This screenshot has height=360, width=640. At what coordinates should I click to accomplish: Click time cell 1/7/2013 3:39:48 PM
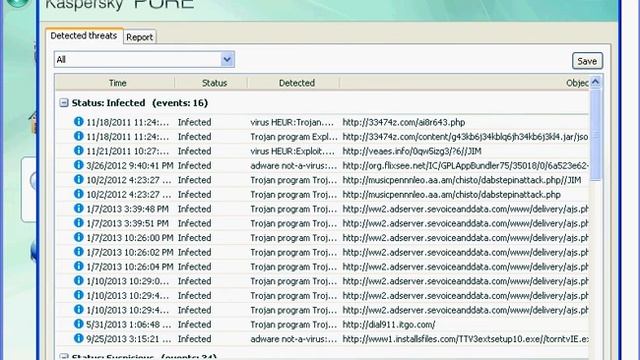127,209
